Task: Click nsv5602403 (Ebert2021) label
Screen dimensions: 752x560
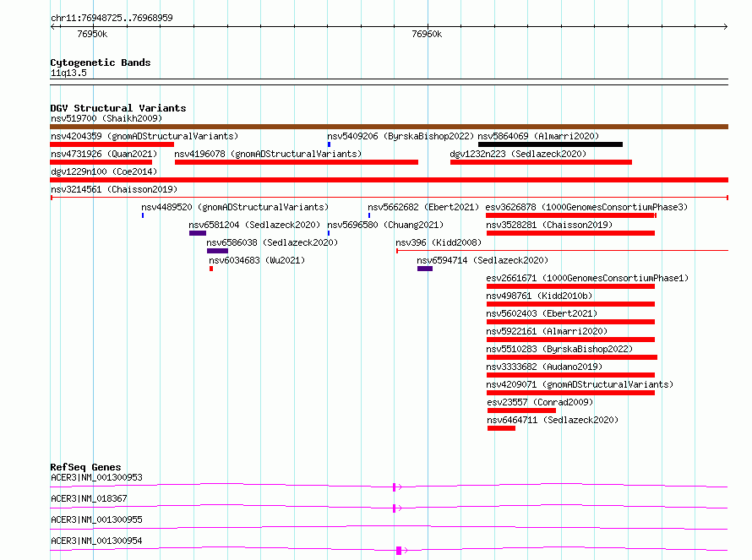Action: [x=542, y=313]
